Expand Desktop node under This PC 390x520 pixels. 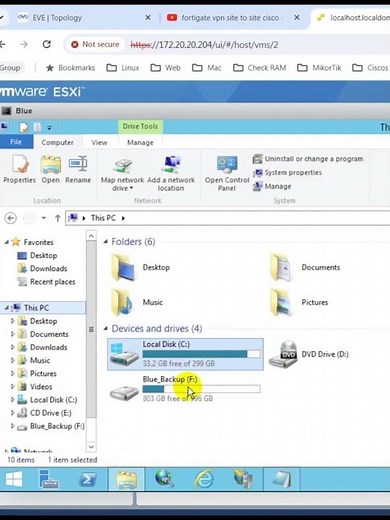(13, 321)
